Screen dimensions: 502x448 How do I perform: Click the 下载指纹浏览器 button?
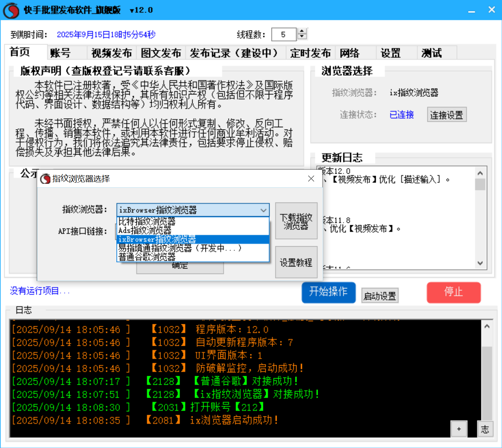click(296, 221)
